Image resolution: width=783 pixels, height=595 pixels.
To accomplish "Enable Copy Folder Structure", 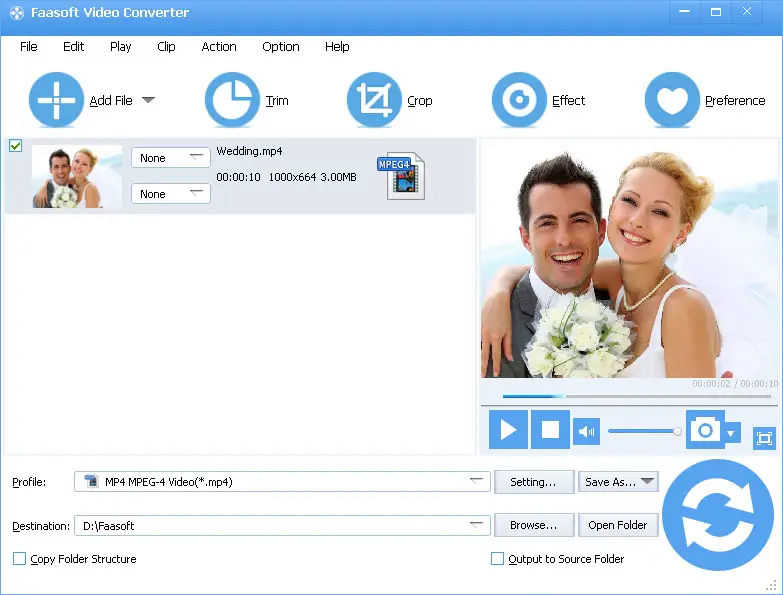I will pyautogui.click(x=20, y=559).
